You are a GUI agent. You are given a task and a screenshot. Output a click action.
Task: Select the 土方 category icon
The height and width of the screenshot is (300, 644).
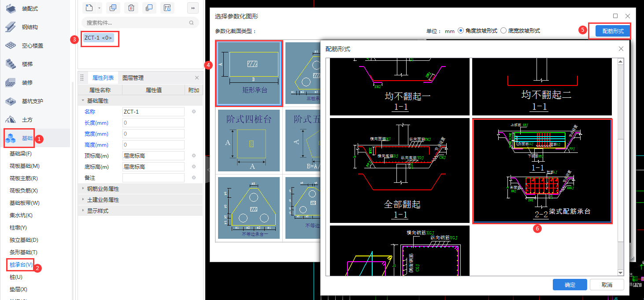coord(11,120)
